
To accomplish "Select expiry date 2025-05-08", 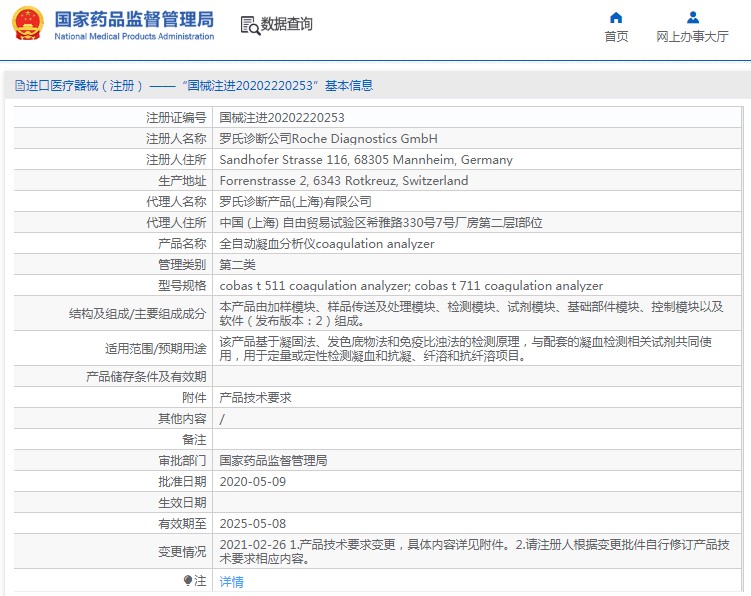I will [252, 524].
